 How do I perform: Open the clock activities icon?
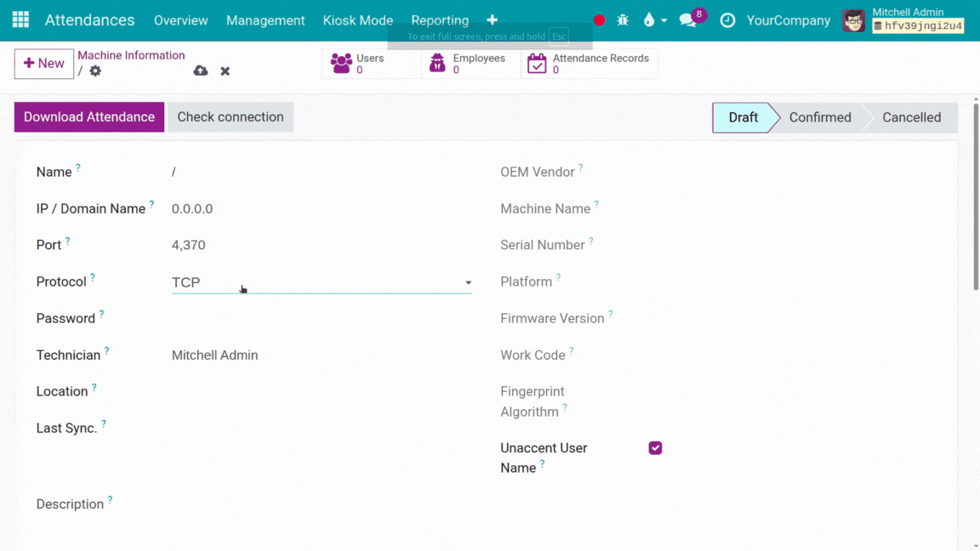[727, 20]
